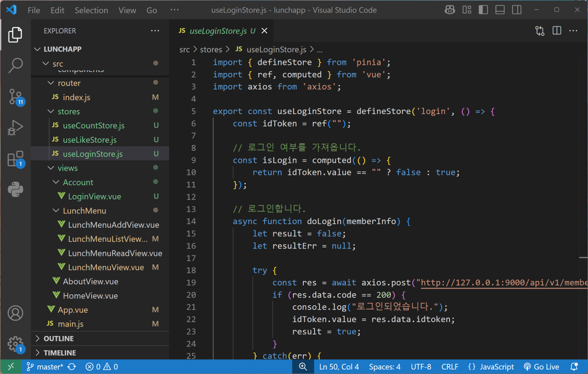The height and width of the screenshot is (374, 588).
Task: Toggle the bottom Panel visibility
Action: tap(500, 10)
